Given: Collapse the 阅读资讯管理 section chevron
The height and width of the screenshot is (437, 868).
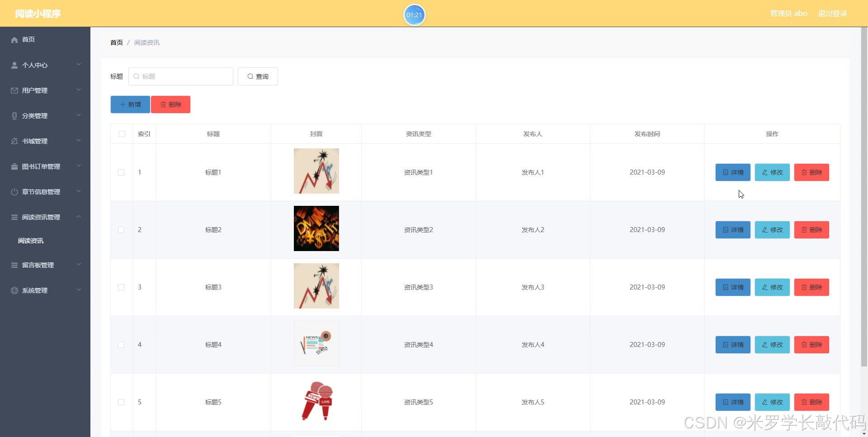Looking at the screenshot, I should (79, 217).
